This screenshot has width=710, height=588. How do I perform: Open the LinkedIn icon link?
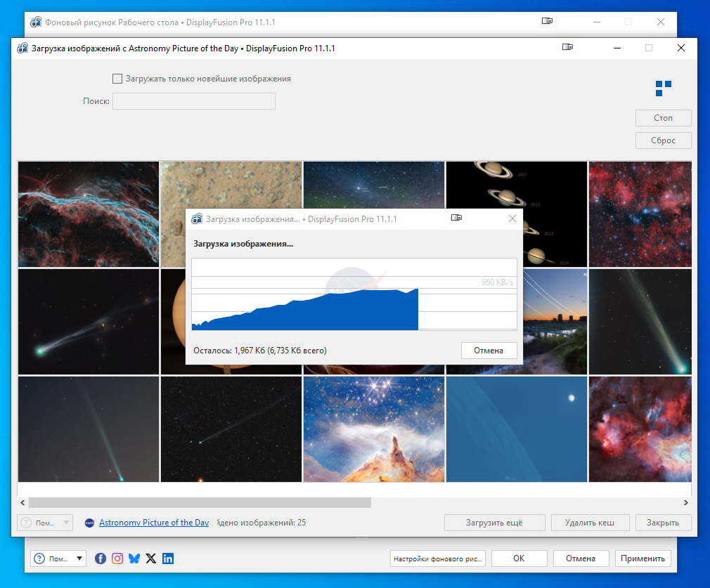[168, 558]
